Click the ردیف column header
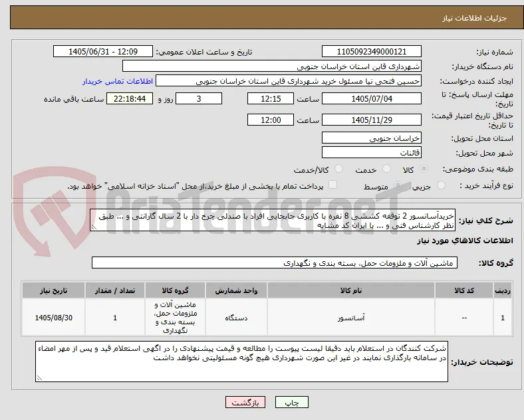This screenshot has width=524, height=420. [x=503, y=290]
